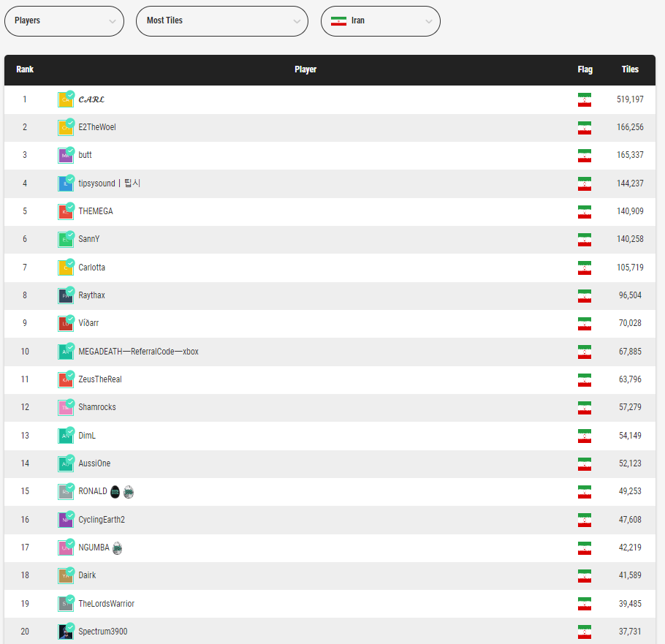Open the Iran country filter dropdown
665x644 pixels.
(380, 21)
